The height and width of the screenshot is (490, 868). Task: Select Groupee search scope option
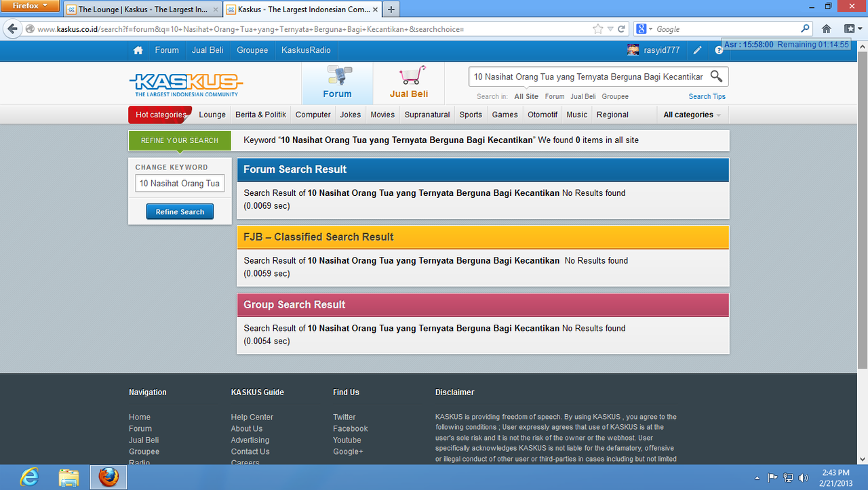(615, 96)
